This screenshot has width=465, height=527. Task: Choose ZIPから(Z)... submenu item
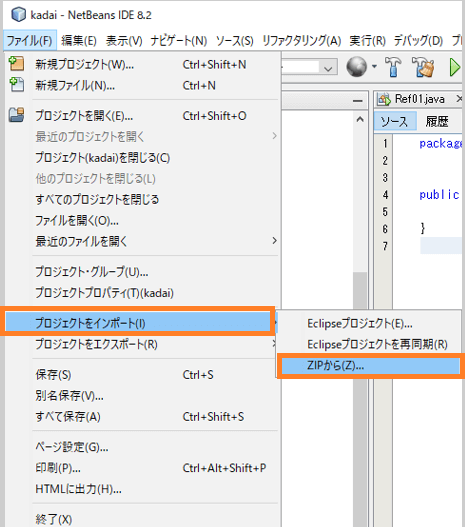click(371, 365)
